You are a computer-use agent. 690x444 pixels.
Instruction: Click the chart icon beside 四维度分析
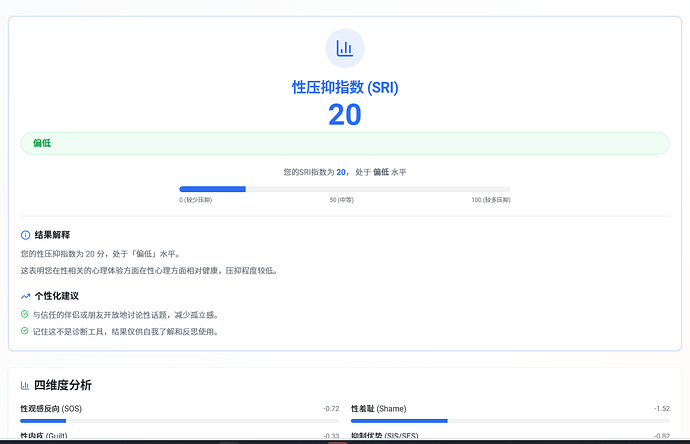(x=25, y=385)
